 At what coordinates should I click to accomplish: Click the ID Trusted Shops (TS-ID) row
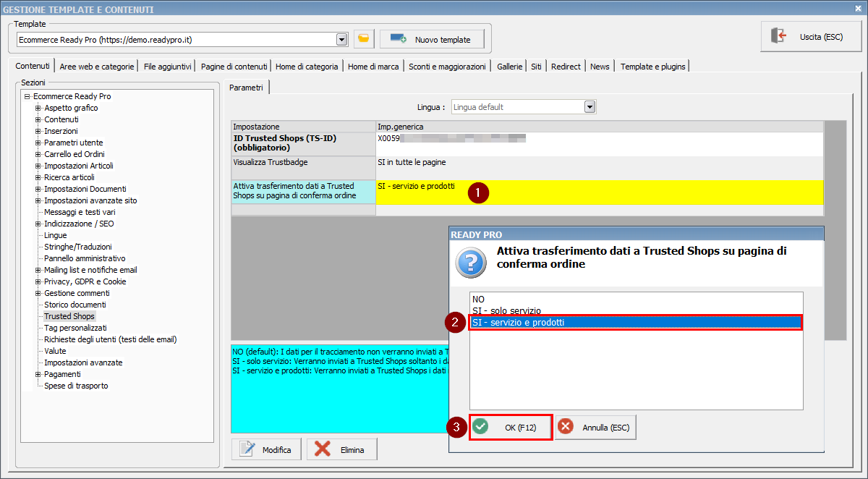click(527, 143)
